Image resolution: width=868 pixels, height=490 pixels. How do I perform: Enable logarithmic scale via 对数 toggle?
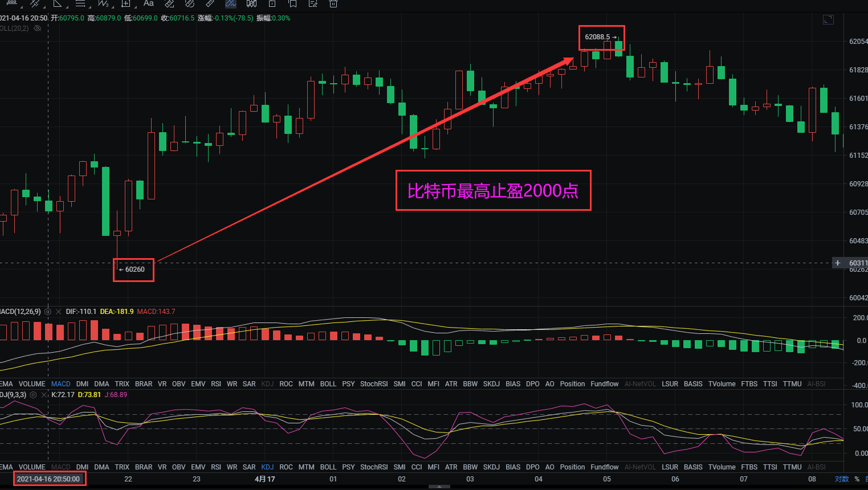point(842,479)
